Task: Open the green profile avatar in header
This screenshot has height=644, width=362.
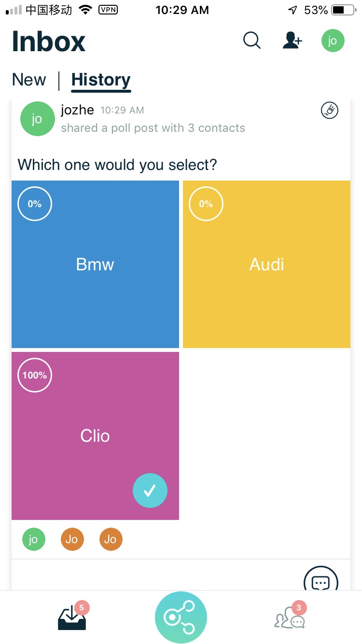Action: coord(333,41)
